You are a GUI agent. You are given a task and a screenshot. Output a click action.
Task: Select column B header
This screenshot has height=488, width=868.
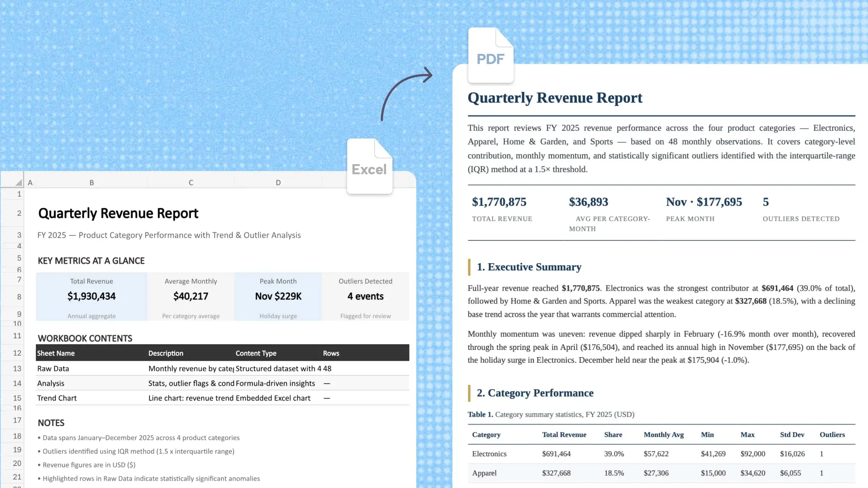pos(92,182)
